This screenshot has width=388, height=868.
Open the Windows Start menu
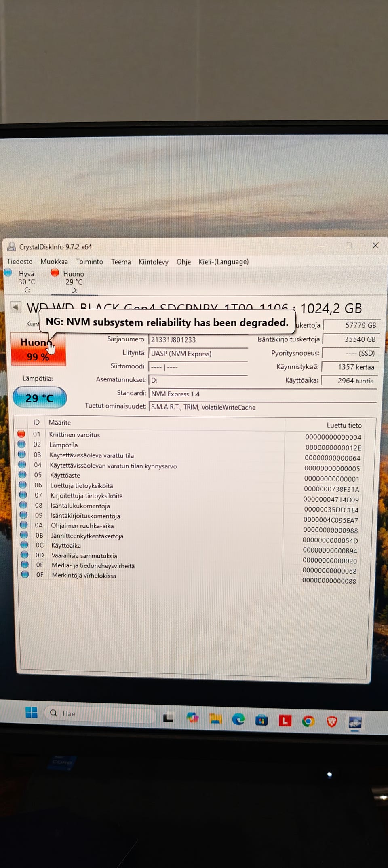[31, 712]
